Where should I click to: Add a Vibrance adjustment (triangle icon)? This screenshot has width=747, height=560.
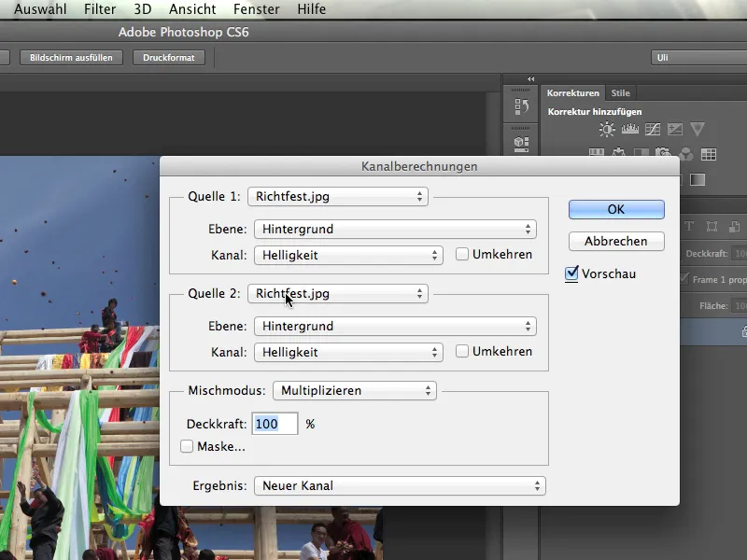click(x=697, y=129)
